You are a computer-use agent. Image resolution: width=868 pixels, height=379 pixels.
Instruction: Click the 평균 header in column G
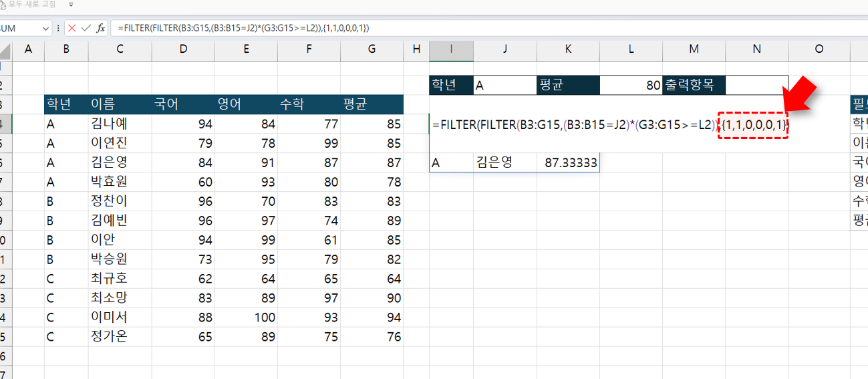(372, 104)
